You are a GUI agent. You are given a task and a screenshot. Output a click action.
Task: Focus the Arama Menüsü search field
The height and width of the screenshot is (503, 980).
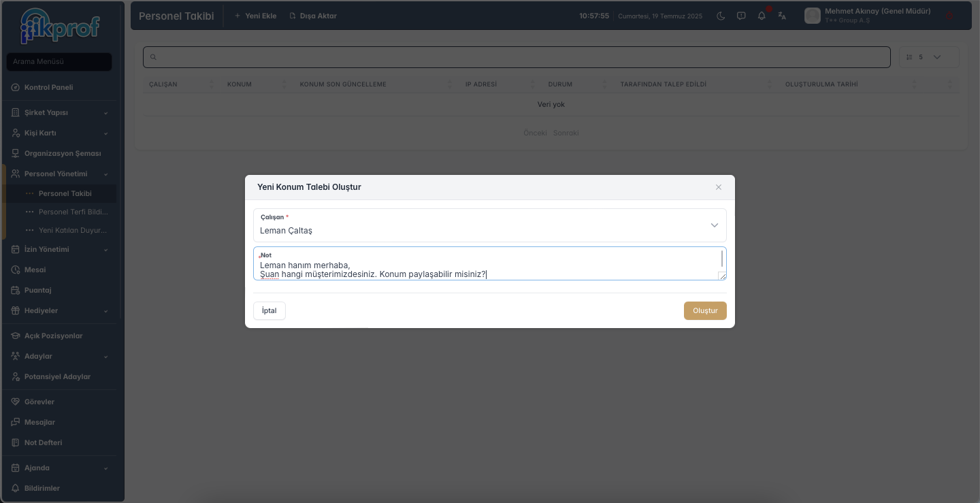coord(59,62)
